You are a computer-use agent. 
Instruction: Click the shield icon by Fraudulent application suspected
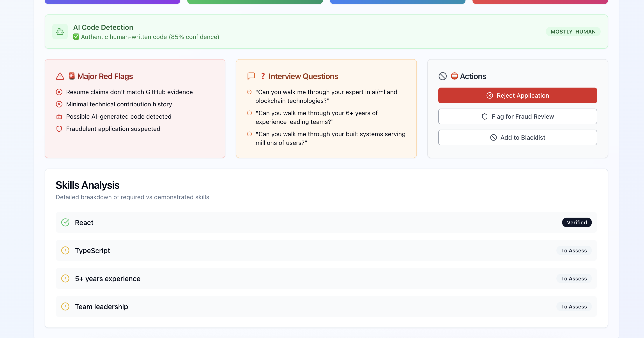[59, 129]
